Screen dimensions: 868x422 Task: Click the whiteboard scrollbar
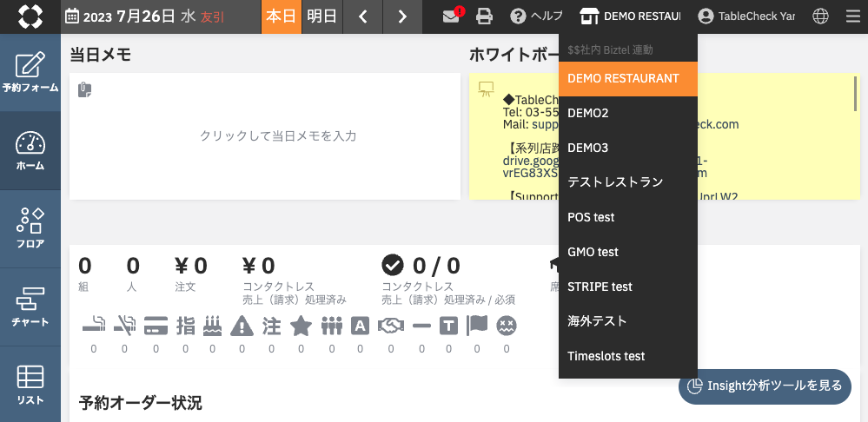[x=856, y=93]
